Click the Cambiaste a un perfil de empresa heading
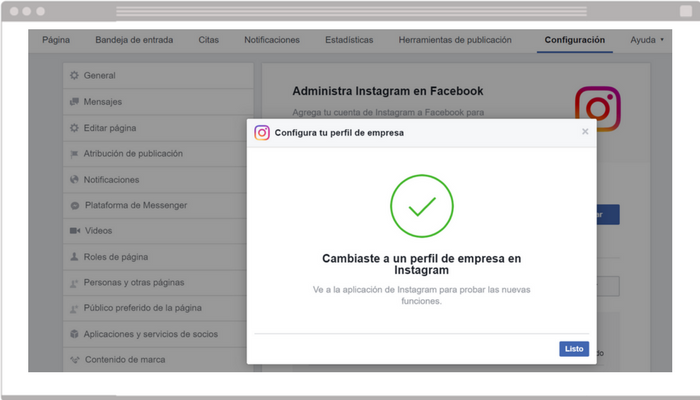 (x=421, y=264)
